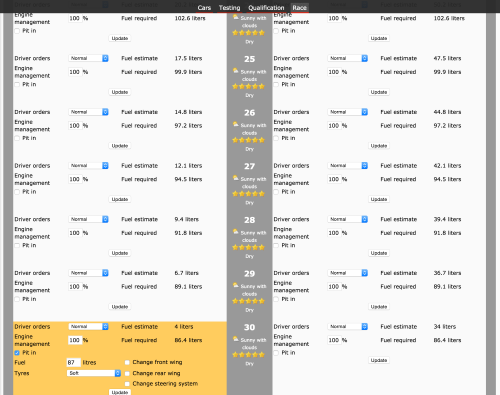Image resolution: width=500 pixels, height=395 pixels.
Task: Click the five-star rating under lap 30
Action: 248,355
